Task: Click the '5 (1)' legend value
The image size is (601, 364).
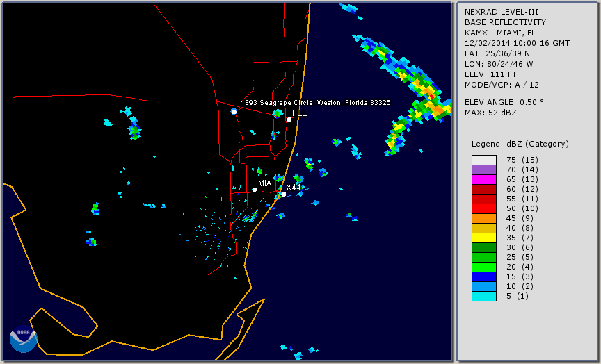Action: 518,296
